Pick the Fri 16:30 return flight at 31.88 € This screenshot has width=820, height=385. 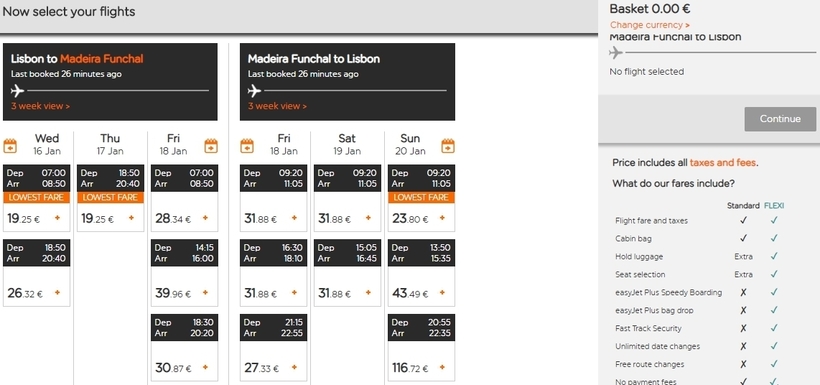274,273
